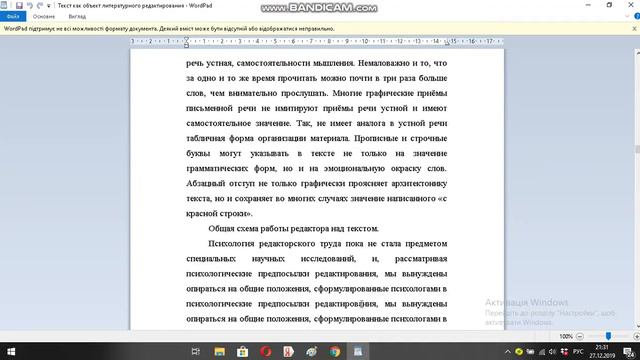Click the battery tray icon
This screenshot has width=640, height=360.
point(530,351)
